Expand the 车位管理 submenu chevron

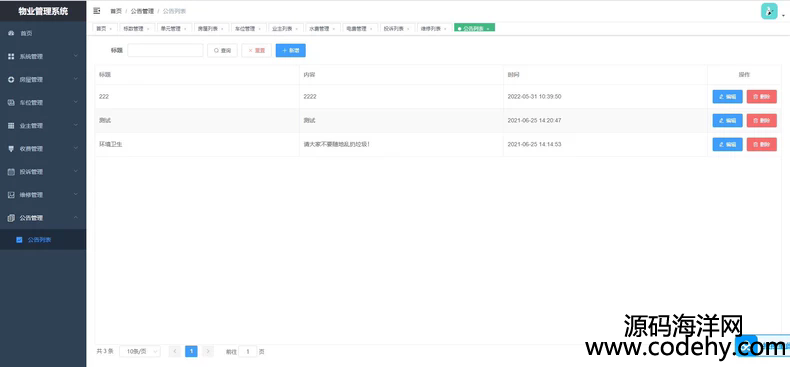(76, 102)
